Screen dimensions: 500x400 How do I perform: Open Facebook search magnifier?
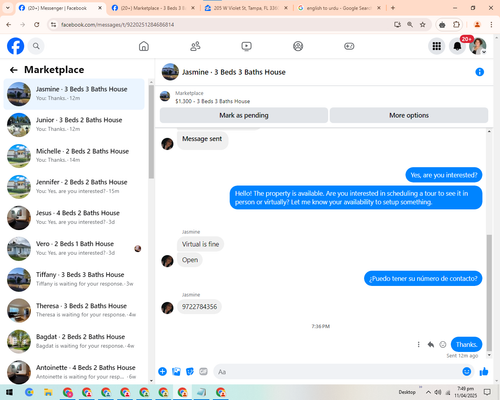(36, 46)
